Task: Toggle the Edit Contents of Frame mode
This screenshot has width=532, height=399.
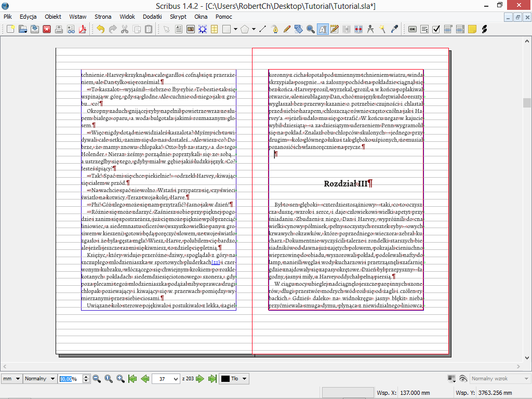Action: click(322, 29)
